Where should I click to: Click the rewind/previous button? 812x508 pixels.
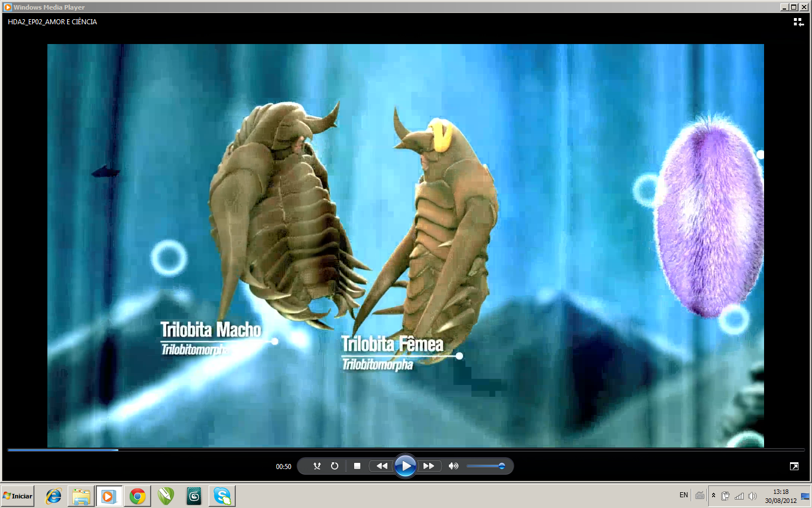pos(382,466)
